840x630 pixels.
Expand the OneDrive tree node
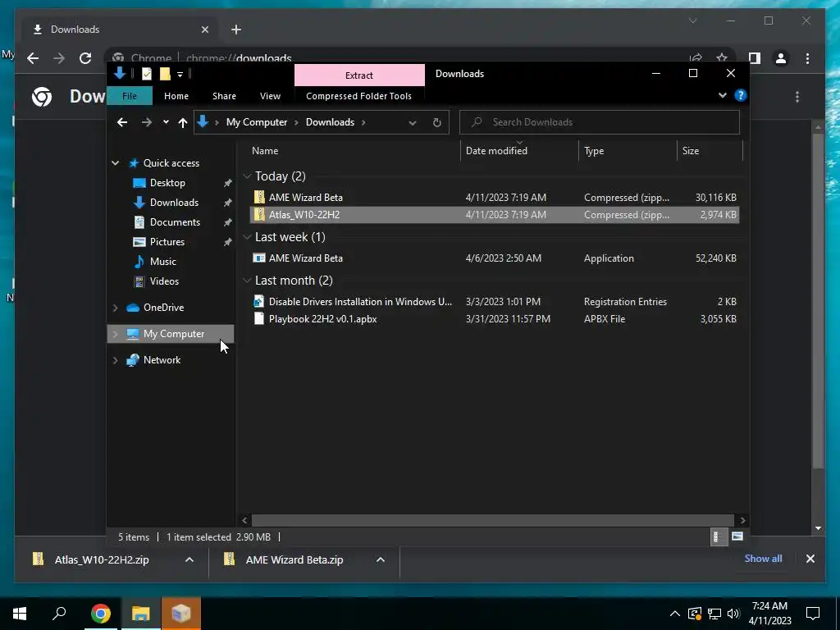click(x=115, y=308)
